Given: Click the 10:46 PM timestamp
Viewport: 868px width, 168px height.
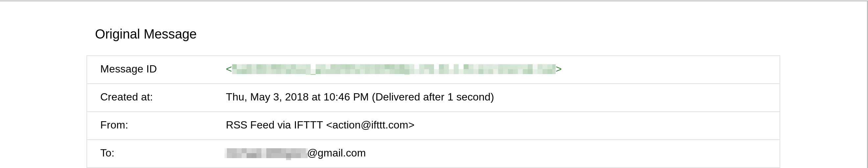Looking at the screenshot, I should [x=346, y=97].
